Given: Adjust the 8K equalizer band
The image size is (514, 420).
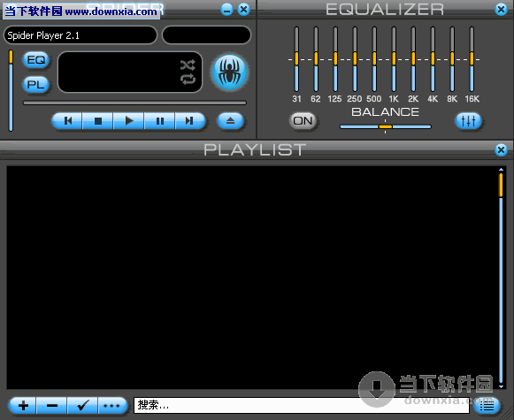Looking at the screenshot, I should pos(452,59).
